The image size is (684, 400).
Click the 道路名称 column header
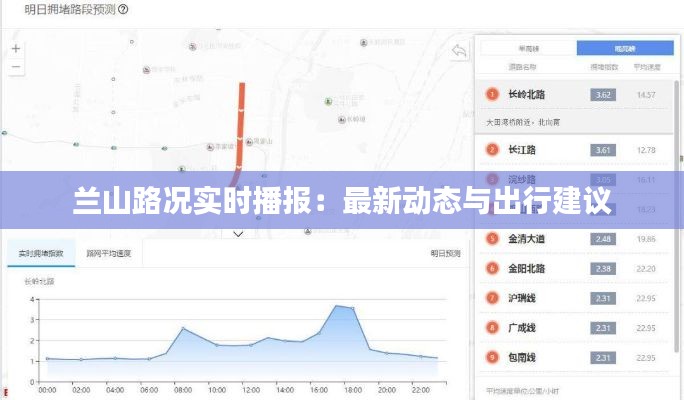point(522,67)
